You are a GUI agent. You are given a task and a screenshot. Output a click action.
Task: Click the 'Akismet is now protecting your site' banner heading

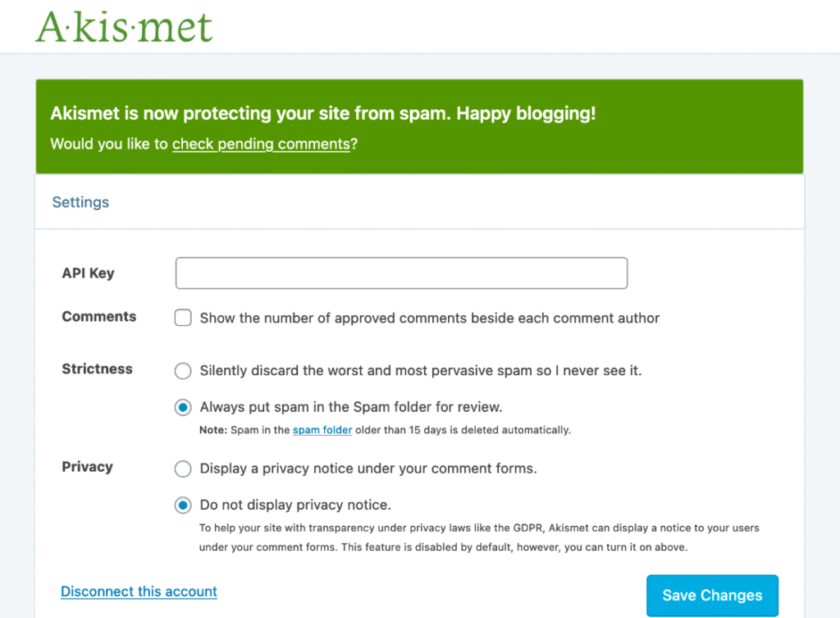click(x=323, y=113)
